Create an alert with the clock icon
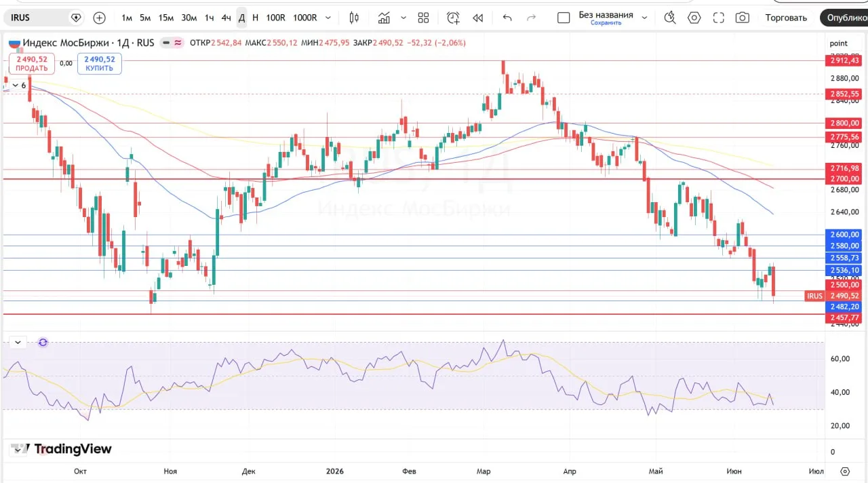The image size is (868, 483). pos(453,18)
